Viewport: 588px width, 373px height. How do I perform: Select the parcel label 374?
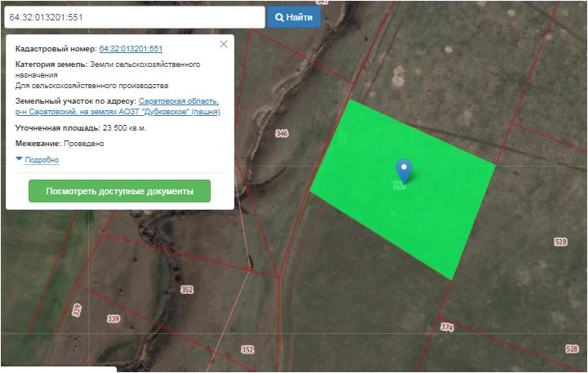[x=447, y=326]
